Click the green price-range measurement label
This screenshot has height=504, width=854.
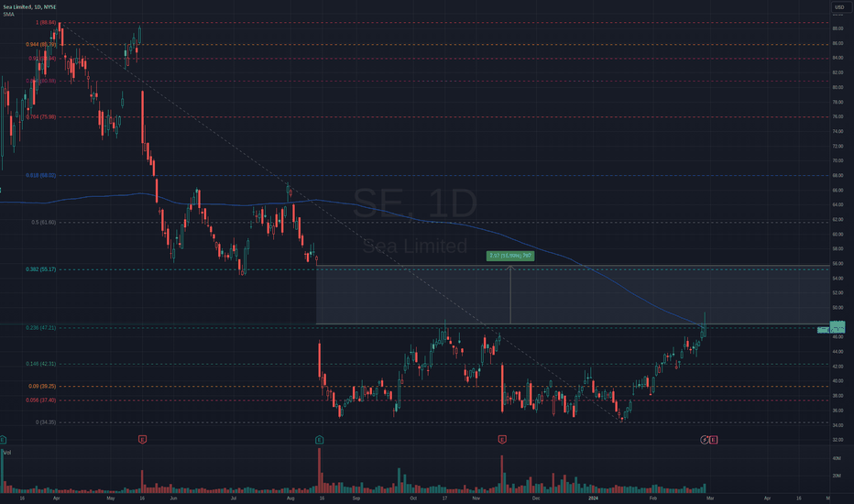(x=510, y=256)
